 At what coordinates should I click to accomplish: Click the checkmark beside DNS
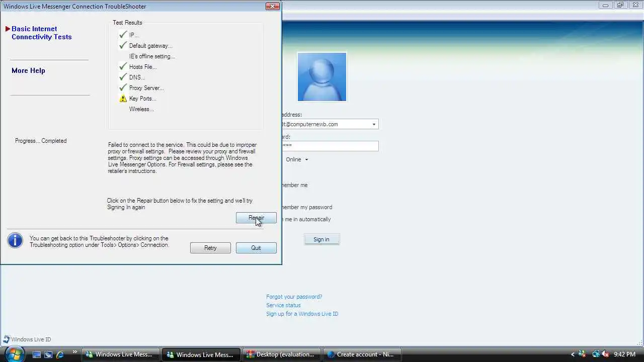coord(123,77)
